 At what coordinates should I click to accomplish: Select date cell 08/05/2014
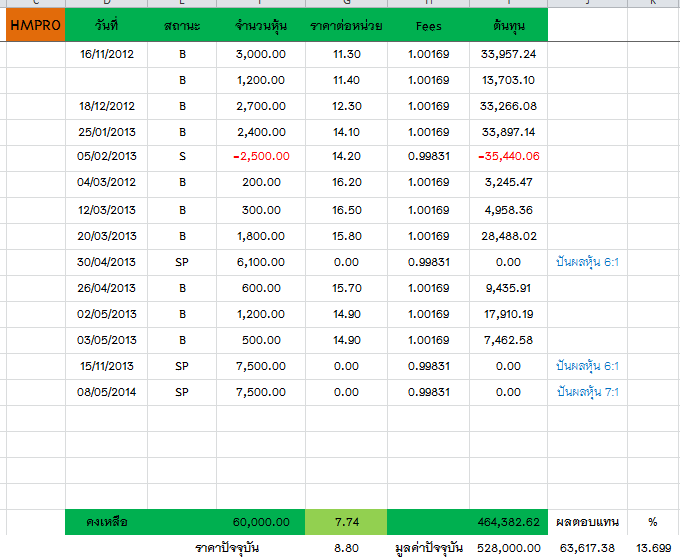coord(107,392)
